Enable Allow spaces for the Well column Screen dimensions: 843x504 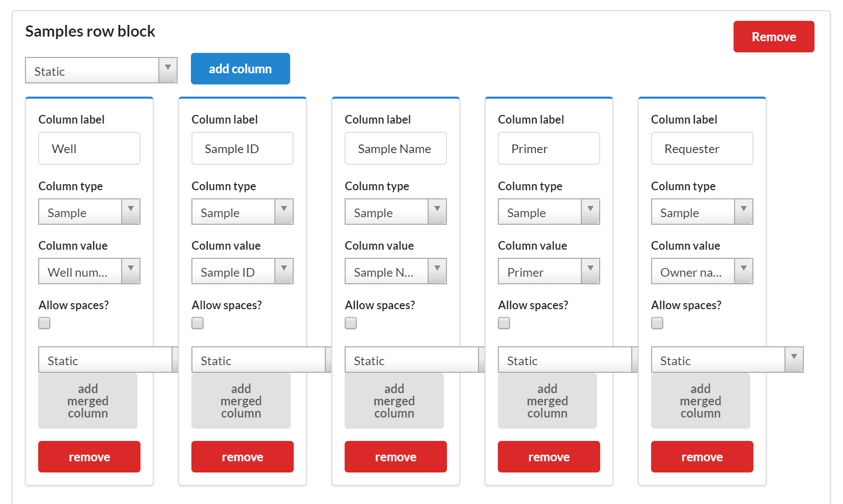(44, 323)
